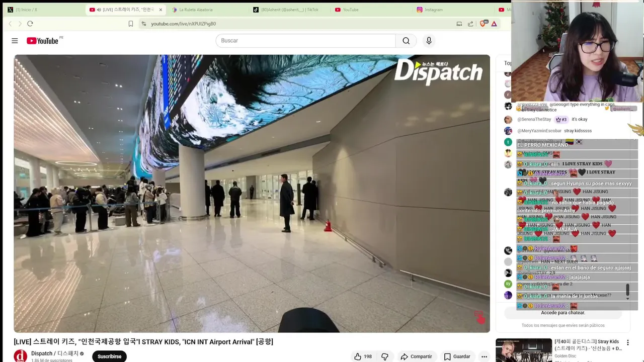
Task: Click the MeryYazminEscobar chat avatar
Action: pyautogui.click(x=508, y=131)
